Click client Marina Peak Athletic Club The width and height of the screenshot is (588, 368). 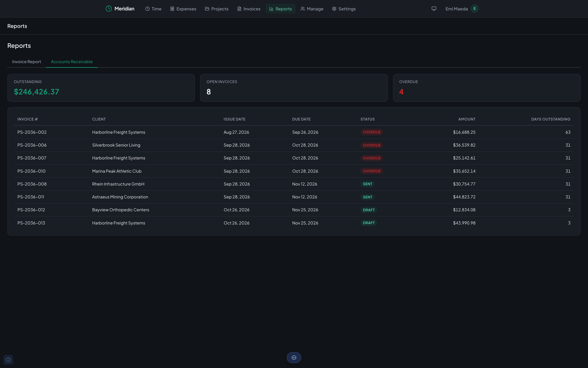117,171
